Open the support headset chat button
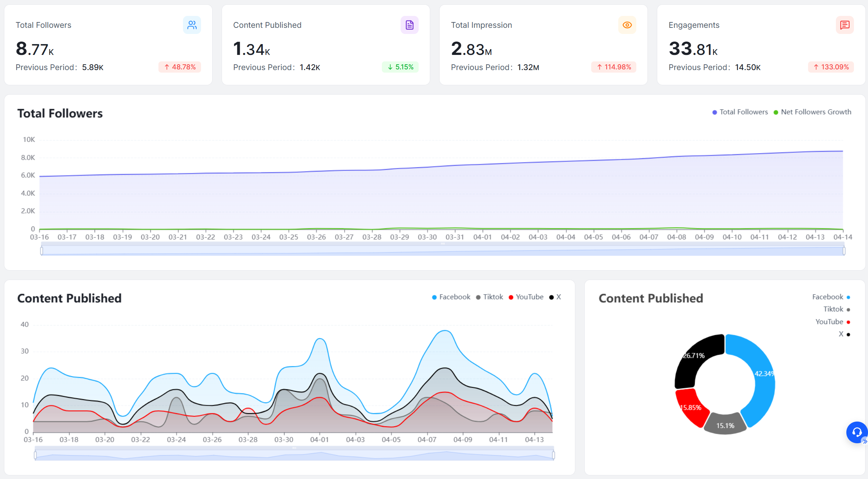The height and width of the screenshot is (479, 868). [856, 432]
